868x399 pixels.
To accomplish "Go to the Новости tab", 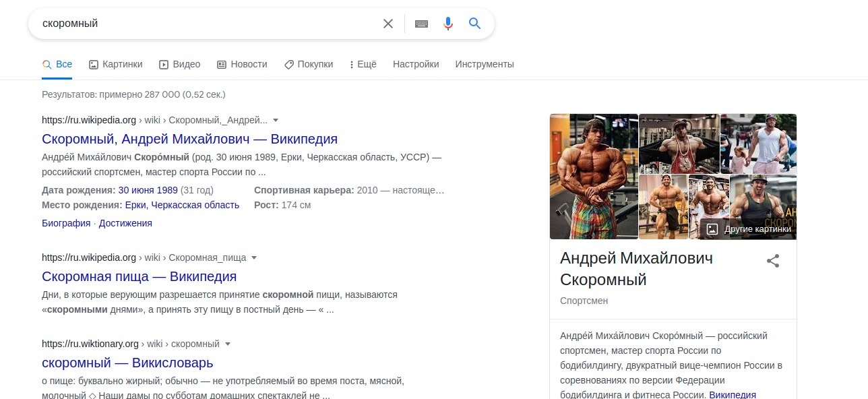I will (242, 65).
